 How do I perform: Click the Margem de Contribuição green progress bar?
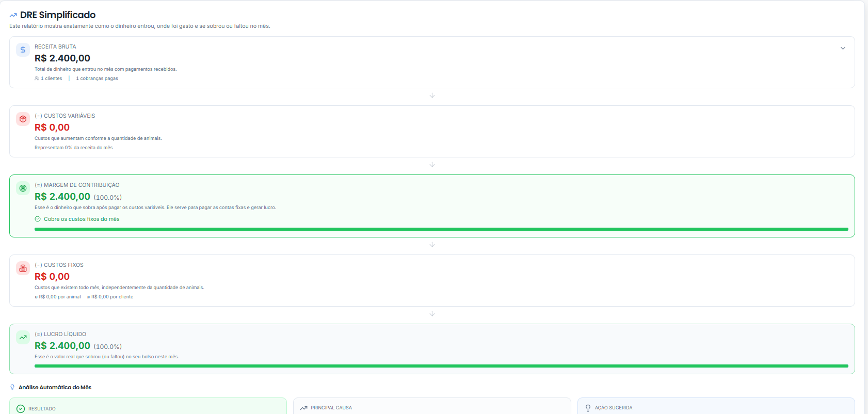click(441, 229)
